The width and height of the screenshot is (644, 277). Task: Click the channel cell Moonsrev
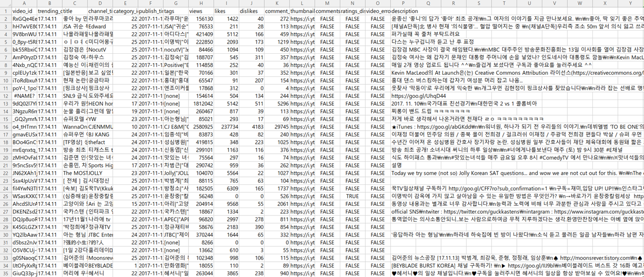(x=100, y=257)
